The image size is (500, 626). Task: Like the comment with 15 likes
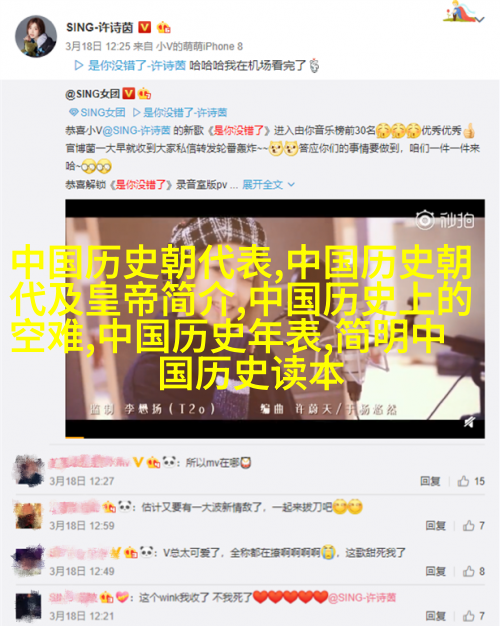(x=471, y=481)
